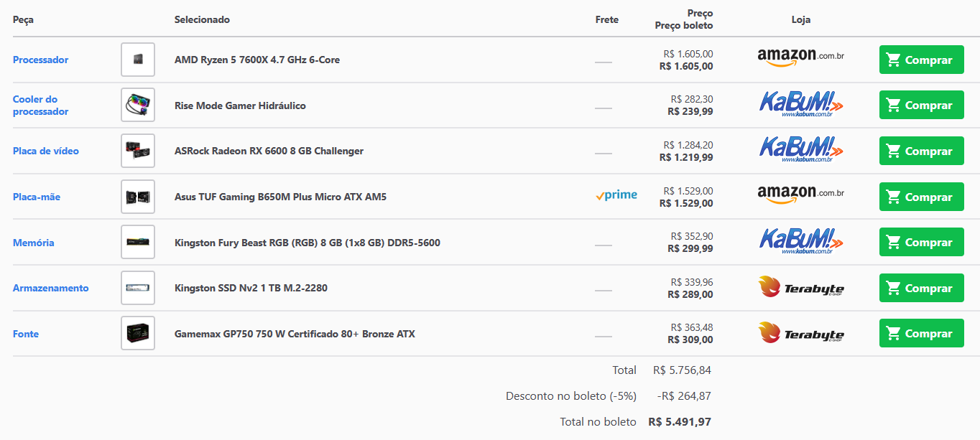Open the Gamemax GP750 power supply thumbnail
Viewport: 980px width, 440px height.
pos(138,334)
